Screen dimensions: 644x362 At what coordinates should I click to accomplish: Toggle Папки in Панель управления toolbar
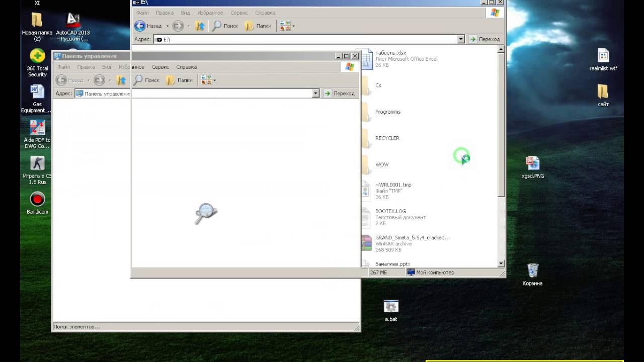(180, 80)
